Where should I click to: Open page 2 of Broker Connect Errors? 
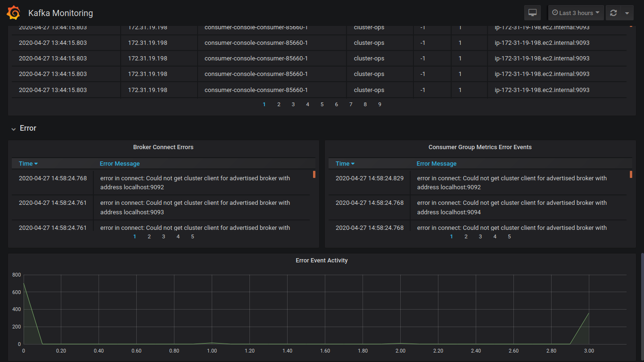pos(149,236)
